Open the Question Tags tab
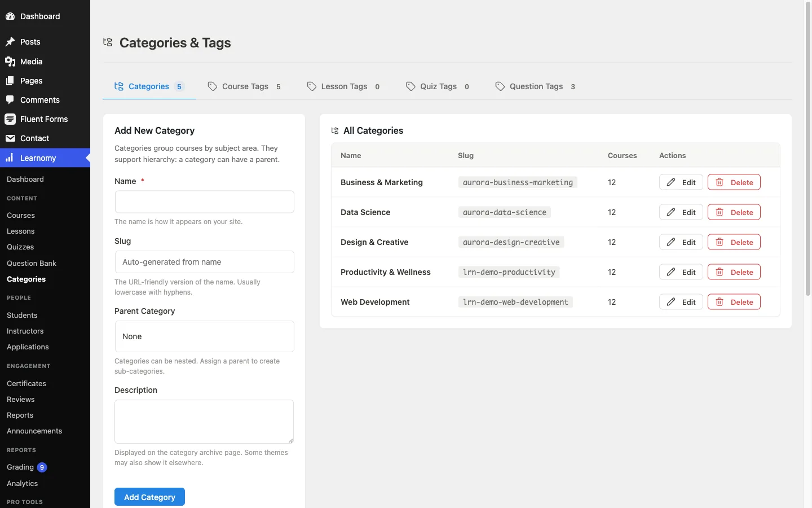 coord(536,86)
